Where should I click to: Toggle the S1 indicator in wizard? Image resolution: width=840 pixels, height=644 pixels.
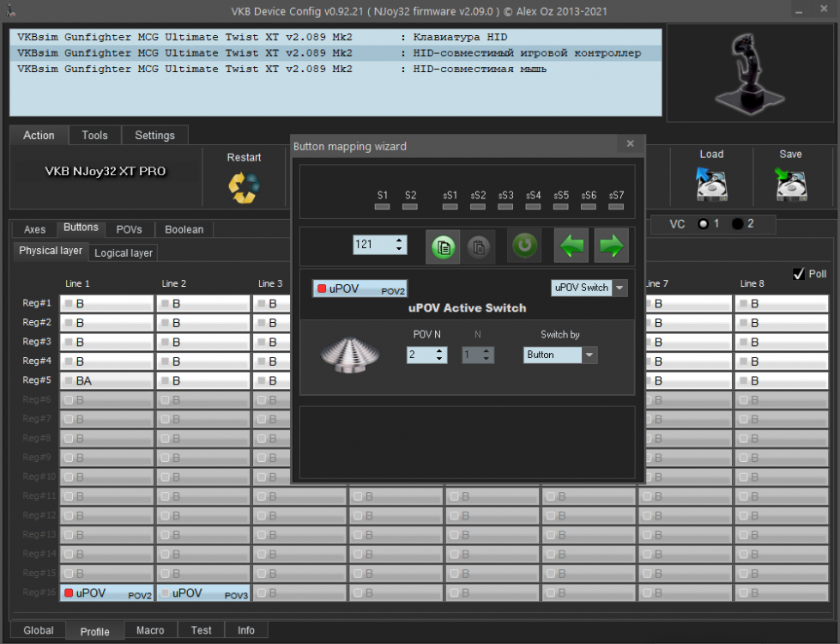click(382, 206)
